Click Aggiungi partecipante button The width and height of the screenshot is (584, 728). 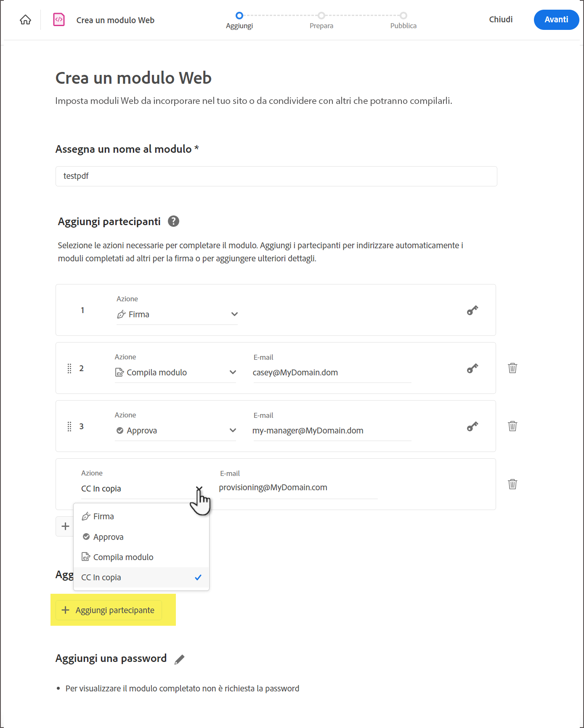(x=109, y=610)
